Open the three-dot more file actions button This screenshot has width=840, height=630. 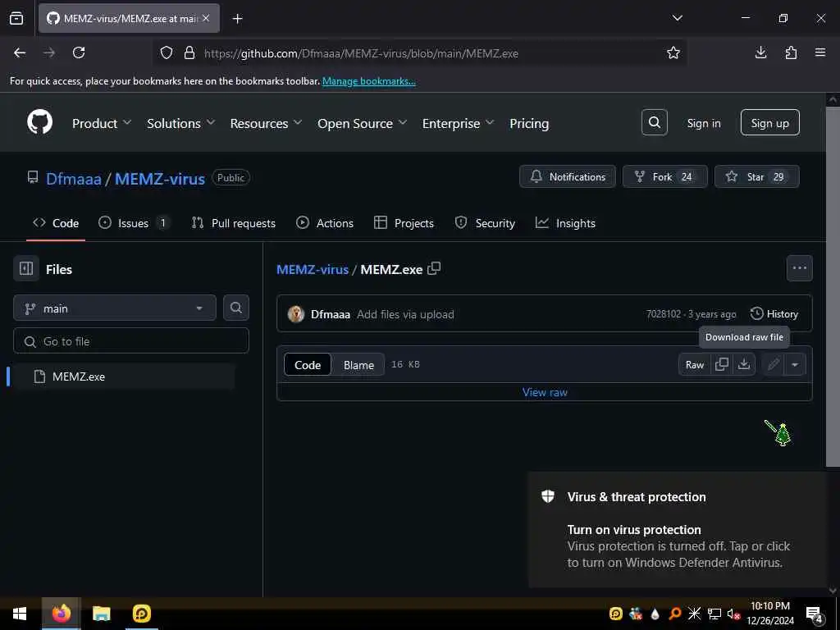click(799, 268)
